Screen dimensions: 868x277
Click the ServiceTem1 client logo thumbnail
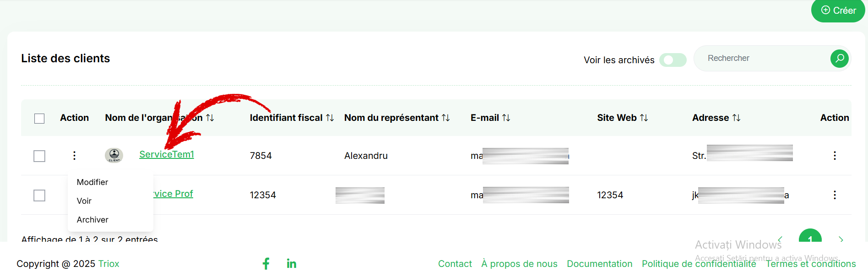tap(114, 155)
